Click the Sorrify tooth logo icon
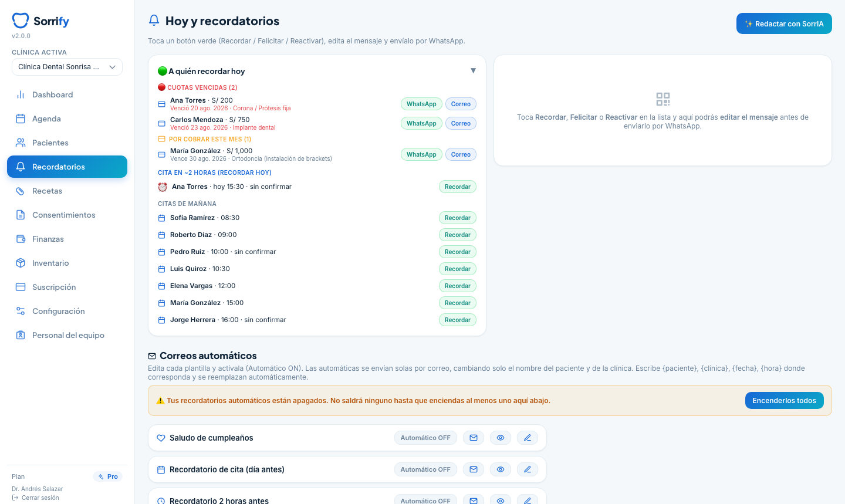The width and height of the screenshot is (845, 504). pos(21,21)
